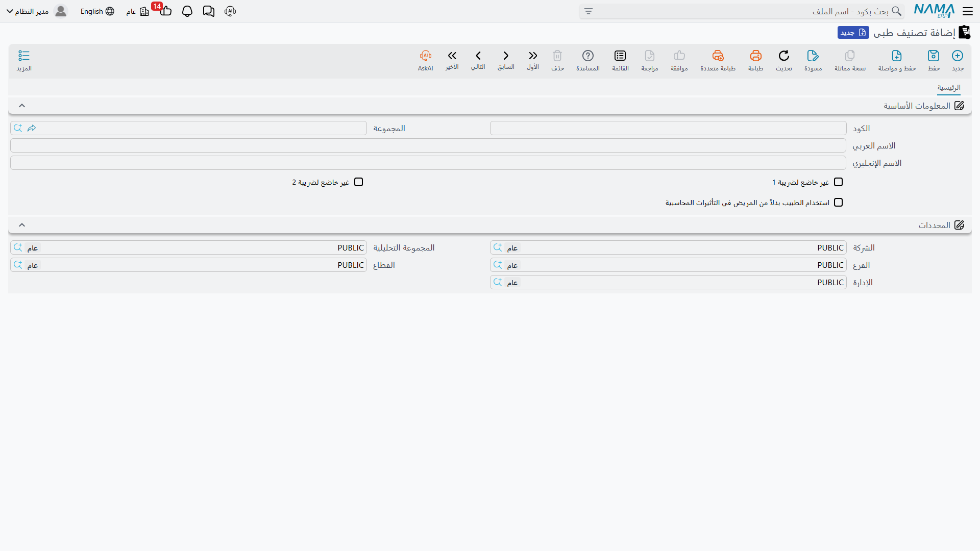Screen dimensions: 980x551
Task: Open approvals thumbs-up with 14 badge
Action: (165, 11)
